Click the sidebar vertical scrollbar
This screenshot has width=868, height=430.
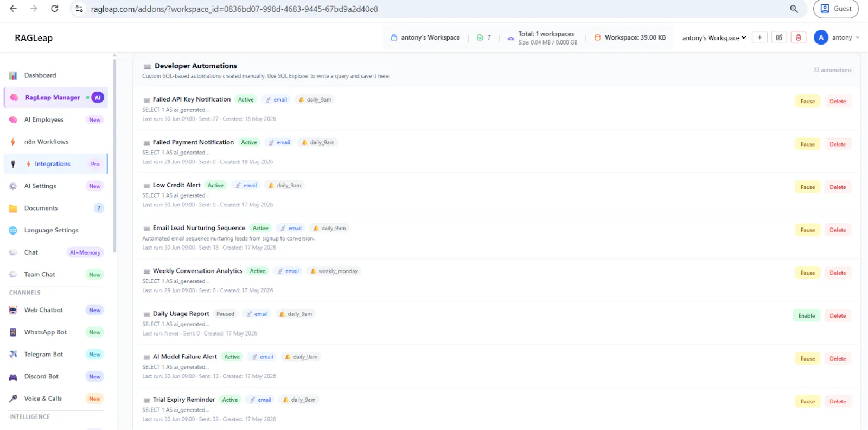[114, 155]
